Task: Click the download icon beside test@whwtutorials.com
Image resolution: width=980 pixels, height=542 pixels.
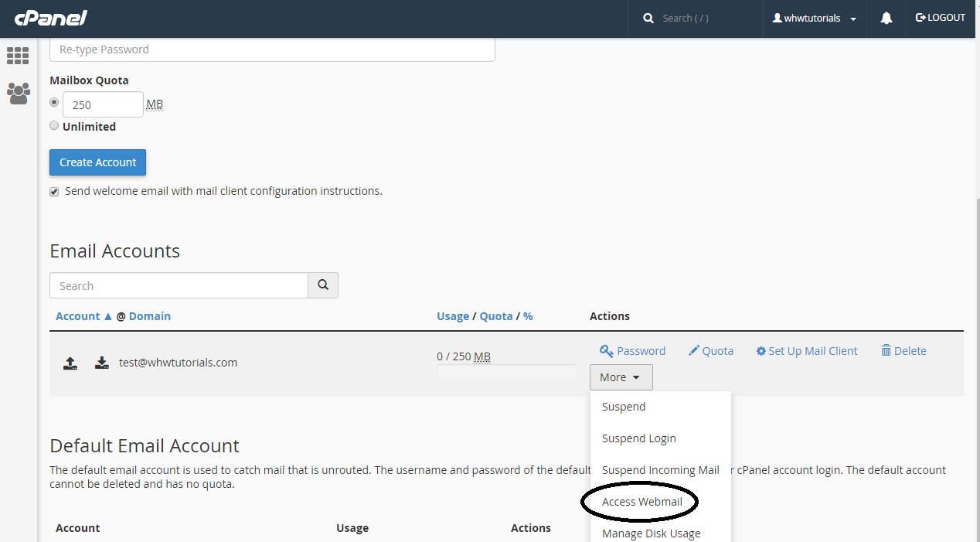Action: (101, 363)
